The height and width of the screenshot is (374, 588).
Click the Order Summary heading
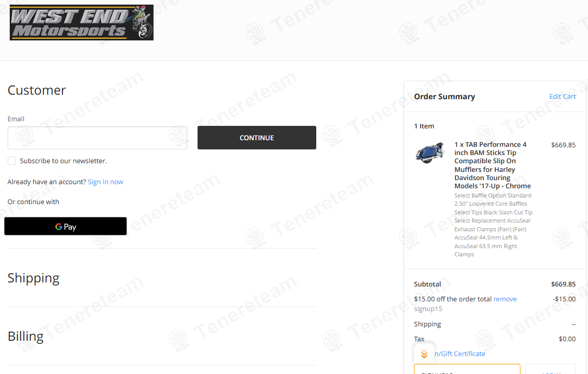(x=444, y=97)
